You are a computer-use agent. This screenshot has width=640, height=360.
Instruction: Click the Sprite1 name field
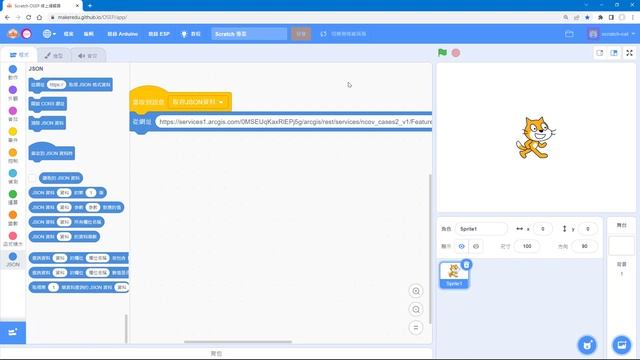point(481,229)
